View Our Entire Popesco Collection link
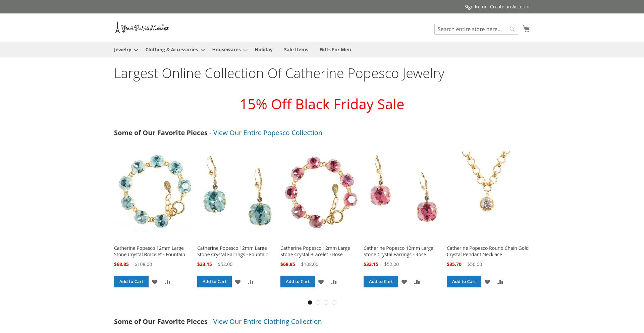The width and height of the screenshot is (644, 333). 268,133
